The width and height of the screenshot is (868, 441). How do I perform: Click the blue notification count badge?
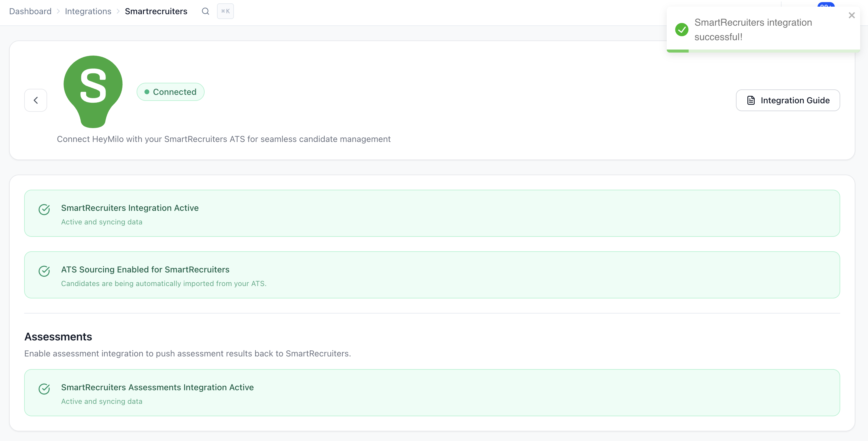[826, 5]
